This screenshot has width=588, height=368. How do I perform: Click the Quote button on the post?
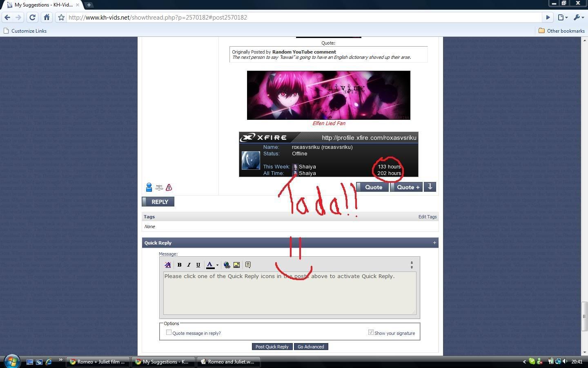point(372,187)
